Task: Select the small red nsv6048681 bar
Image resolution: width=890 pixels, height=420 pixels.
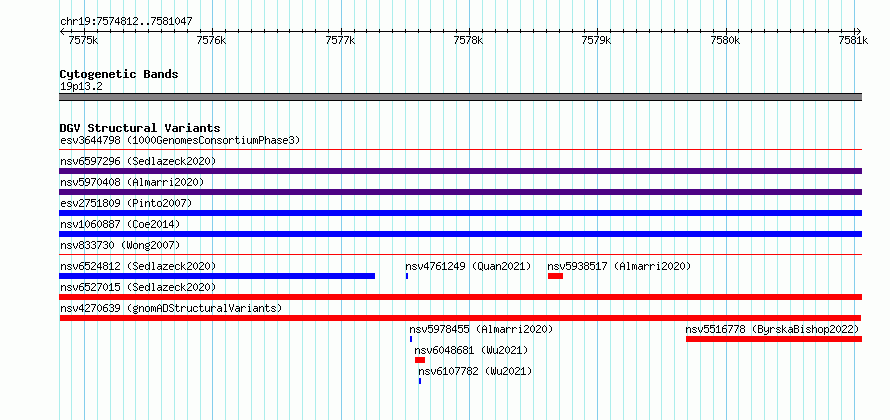Action: tap(419, 360)
